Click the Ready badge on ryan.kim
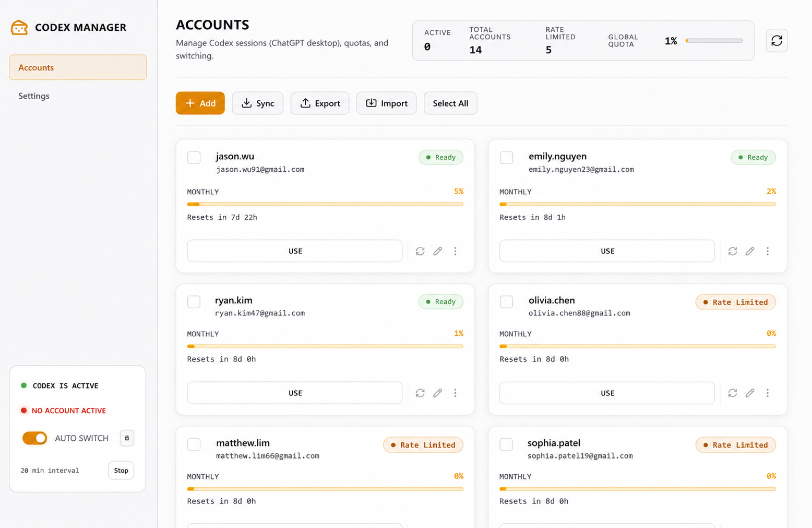 (441, 301)
